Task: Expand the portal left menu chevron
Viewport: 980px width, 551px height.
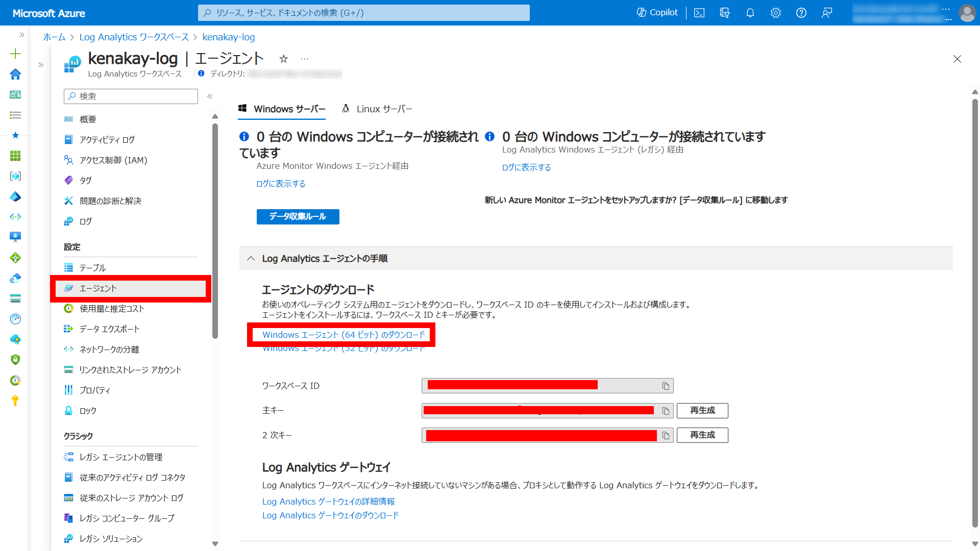Action: click(21, 35)
